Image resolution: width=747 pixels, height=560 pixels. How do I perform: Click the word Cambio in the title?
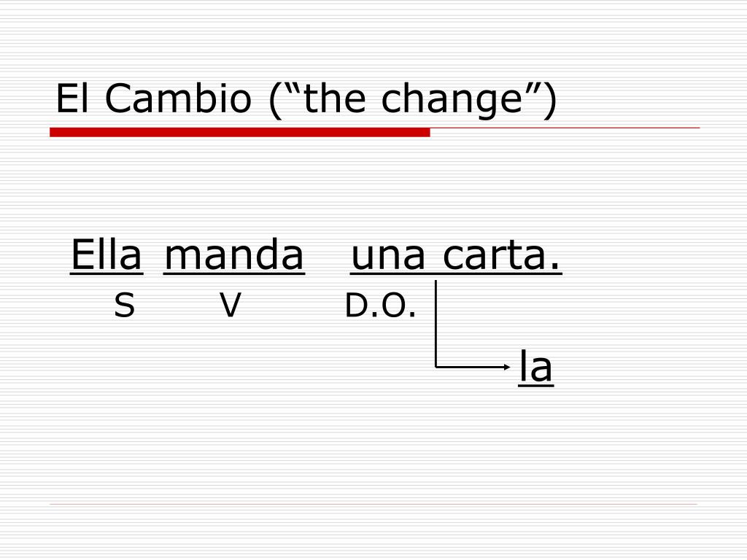(x=178, y=98)
